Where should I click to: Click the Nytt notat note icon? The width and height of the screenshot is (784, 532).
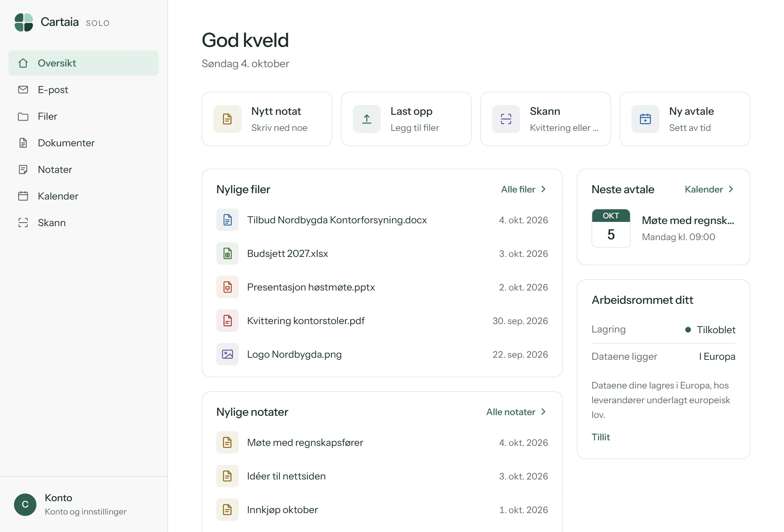click(227, 119)
